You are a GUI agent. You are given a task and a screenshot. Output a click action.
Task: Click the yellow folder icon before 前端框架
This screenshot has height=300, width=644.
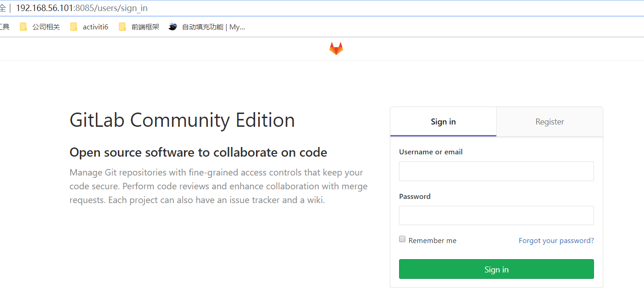[122, 27]
